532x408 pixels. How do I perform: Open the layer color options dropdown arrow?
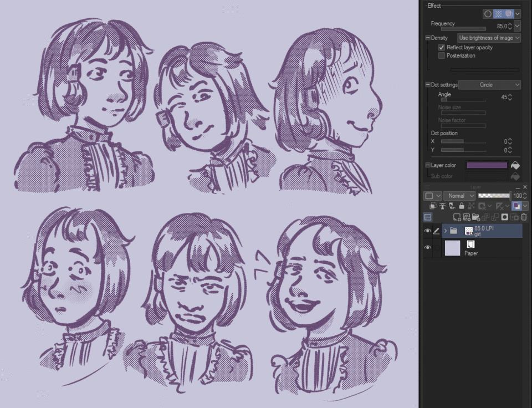(x=525, y=206)
